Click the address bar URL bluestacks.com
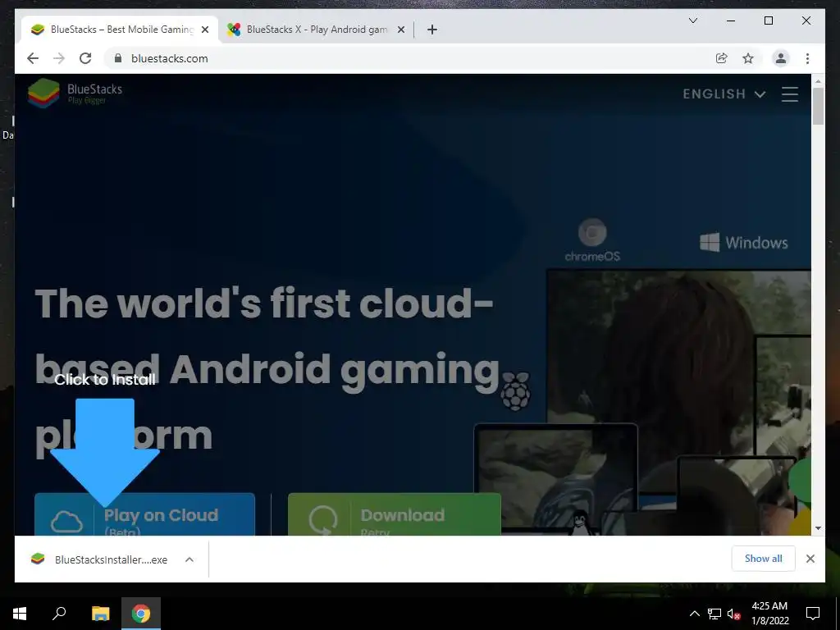The height and width of the screenshot is (630, 840). point(169,58)
